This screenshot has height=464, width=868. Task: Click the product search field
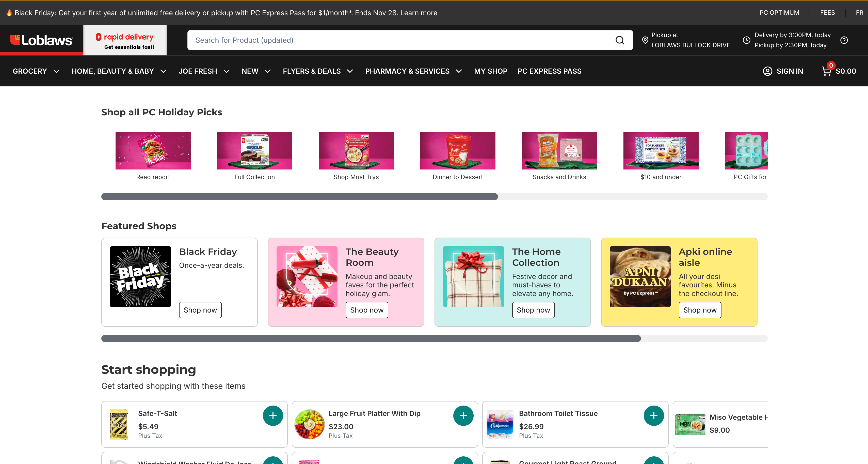(x=410, y=40)
